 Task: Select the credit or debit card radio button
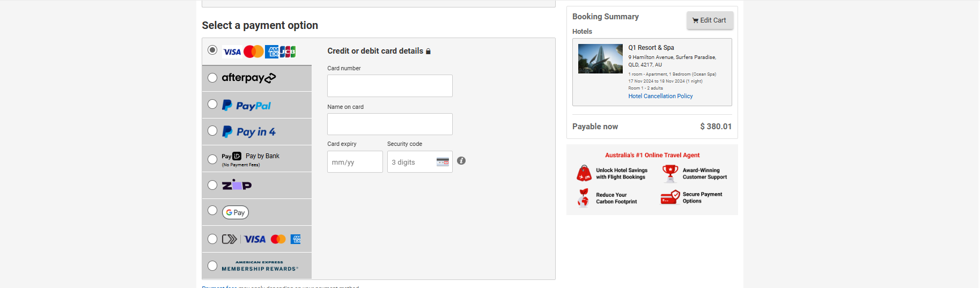[x=212, y=50]
